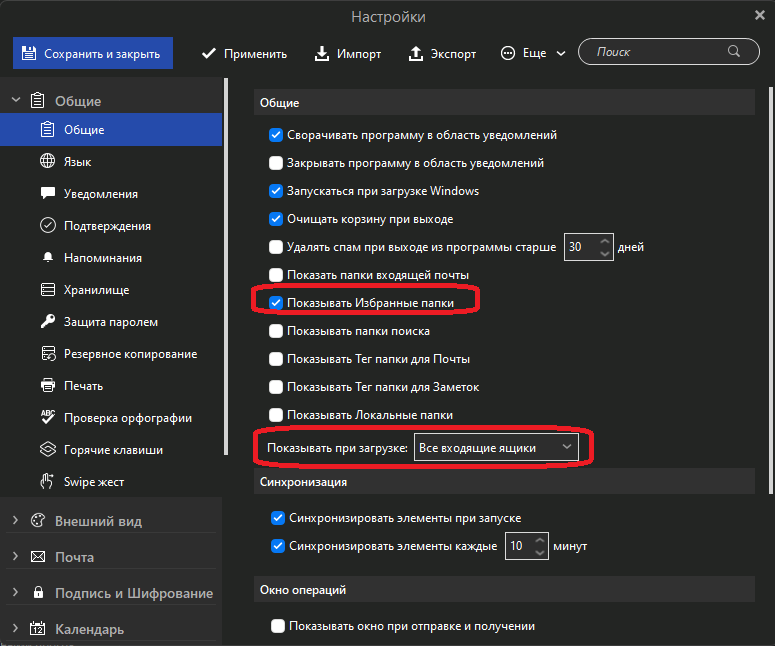Click the storage icon for Хранилище

pos(47,289)
